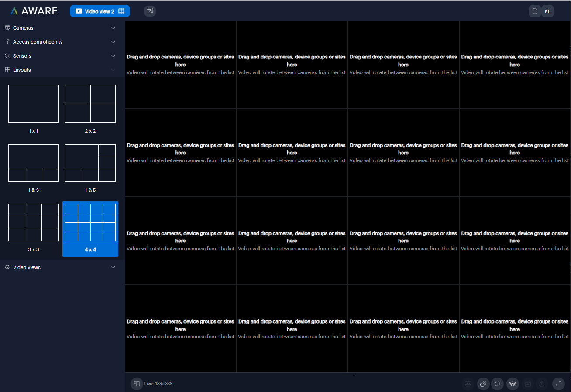Enter fullscreen mode for the video grid
Viewport: 571px width, 392px height.
click(x=559, y=384)
